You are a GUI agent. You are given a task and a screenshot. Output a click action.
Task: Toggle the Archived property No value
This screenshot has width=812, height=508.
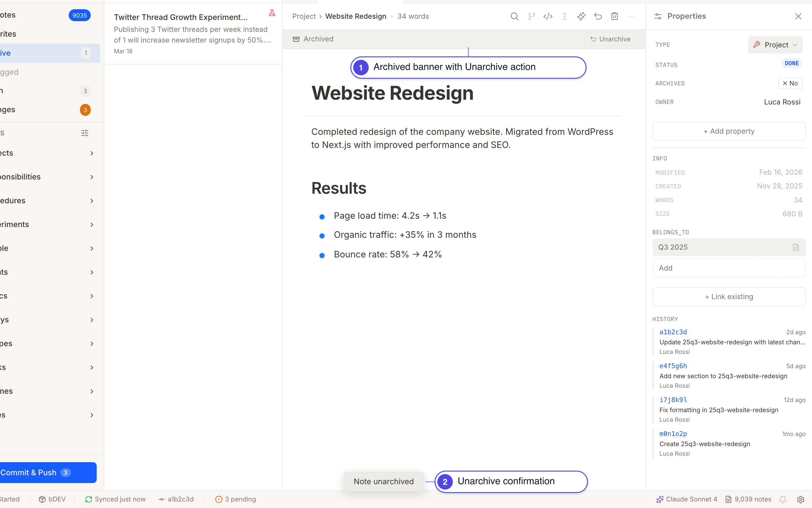[790, 83]
